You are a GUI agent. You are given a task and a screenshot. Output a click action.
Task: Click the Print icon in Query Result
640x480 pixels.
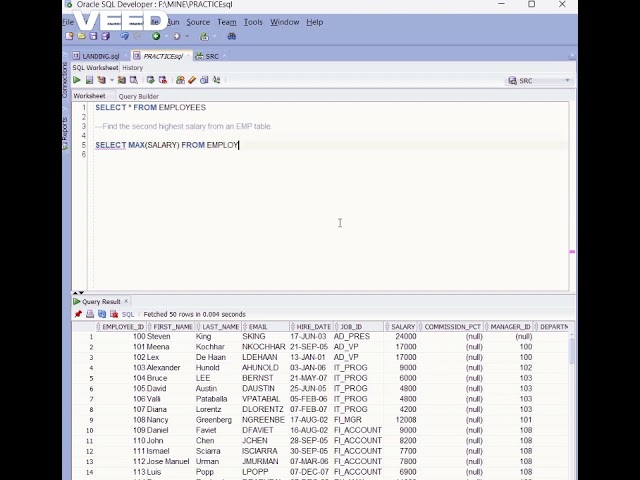[90, 314]
